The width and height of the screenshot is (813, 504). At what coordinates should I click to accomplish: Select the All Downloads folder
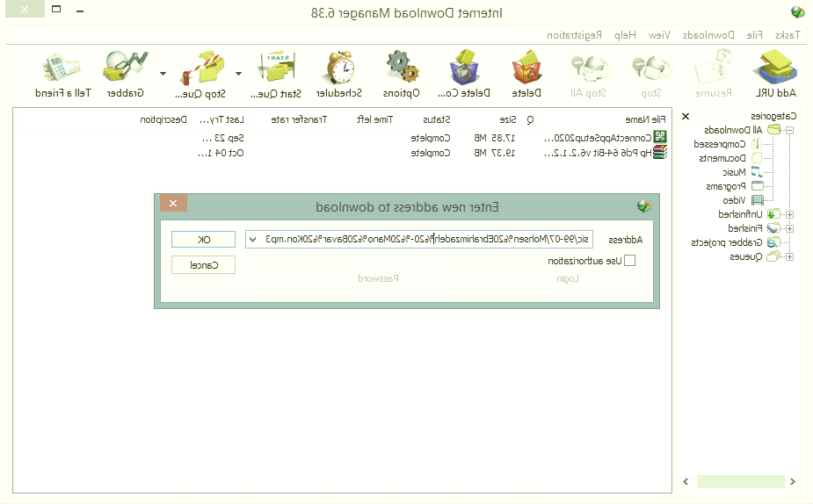(733, 130)
